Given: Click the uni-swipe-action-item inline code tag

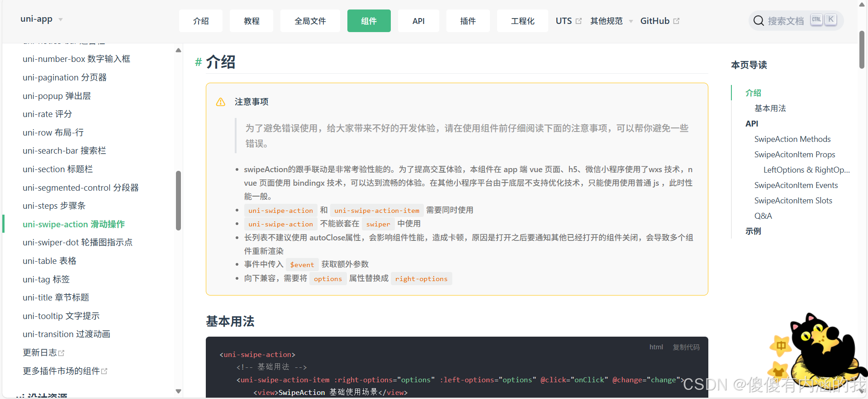Looking at the screenshot, I should point(377,211).
